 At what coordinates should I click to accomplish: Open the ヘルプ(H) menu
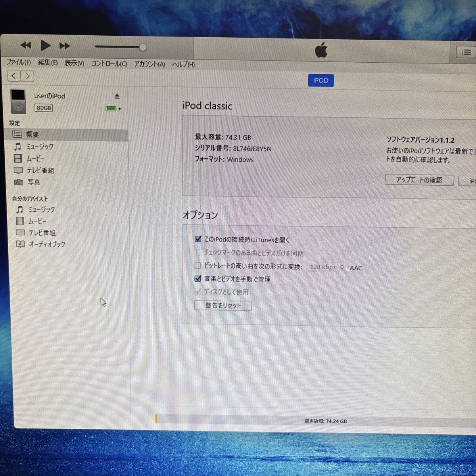[x=183, y=64]
